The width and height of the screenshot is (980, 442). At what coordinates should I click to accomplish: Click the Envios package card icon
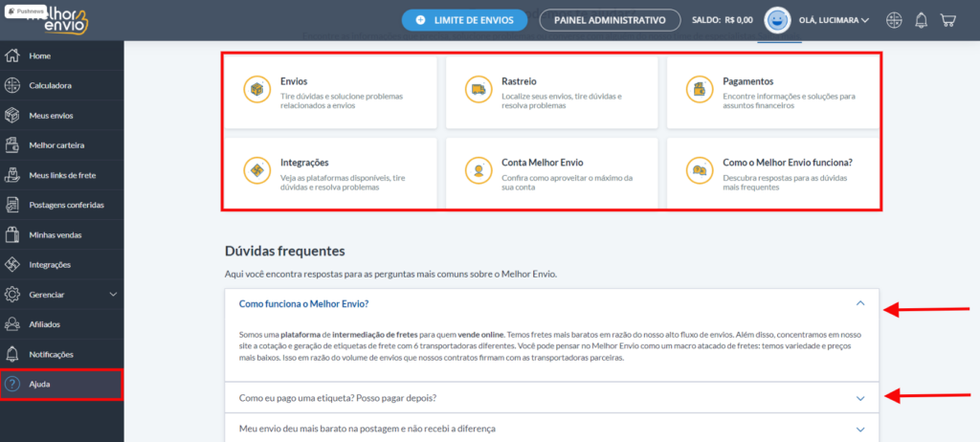(x=256, y=89)
